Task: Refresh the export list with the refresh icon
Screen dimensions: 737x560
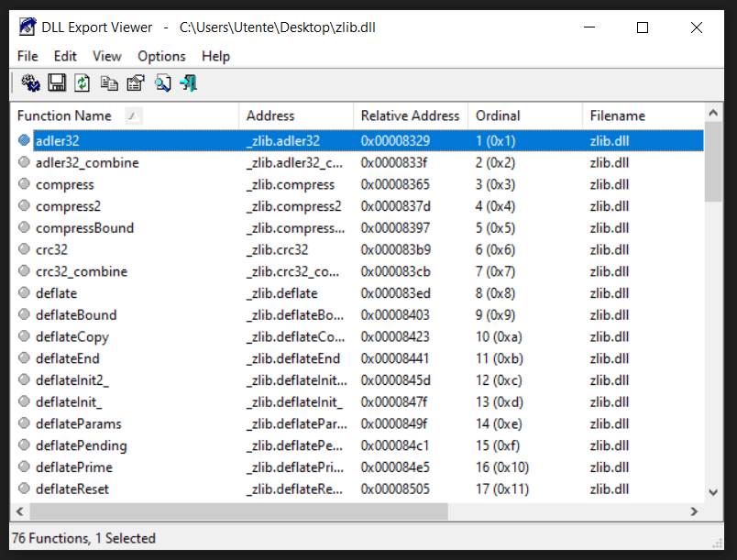Action: coord(81,82)
